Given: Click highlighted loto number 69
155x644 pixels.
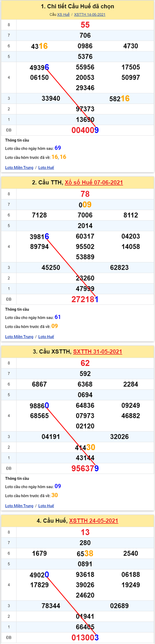Looking at the screenshot, I should [58, 148].
